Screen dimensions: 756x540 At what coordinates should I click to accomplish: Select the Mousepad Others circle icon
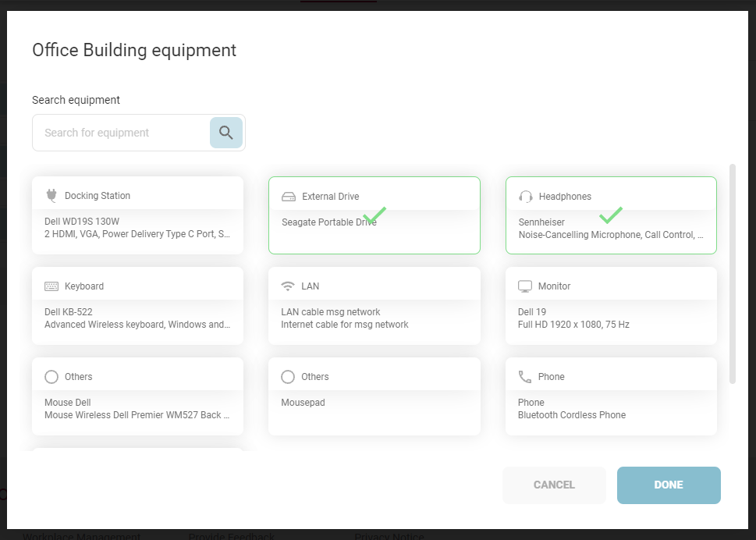[288, 377]
